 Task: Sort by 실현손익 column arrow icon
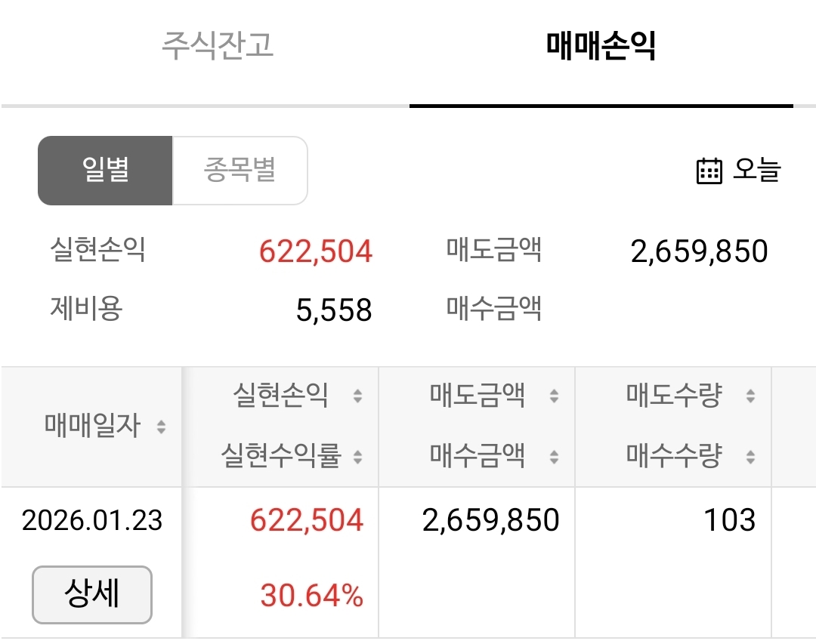(357, 396)
